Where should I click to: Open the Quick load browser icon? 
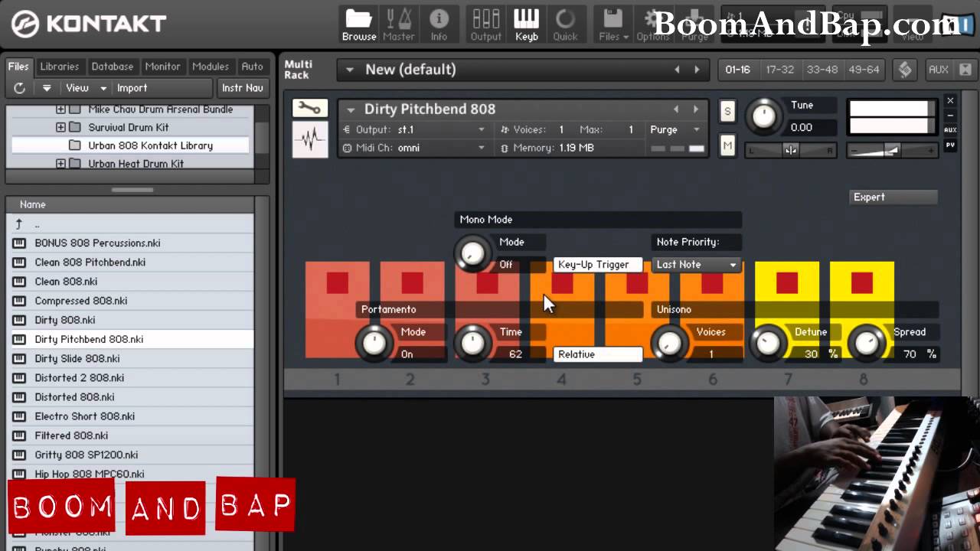pyautogui.click(x=565, y=24)
